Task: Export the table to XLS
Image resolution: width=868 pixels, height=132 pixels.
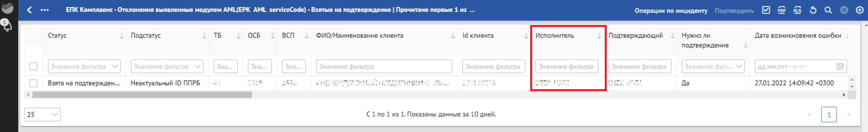Action: (x=797, y=10)
